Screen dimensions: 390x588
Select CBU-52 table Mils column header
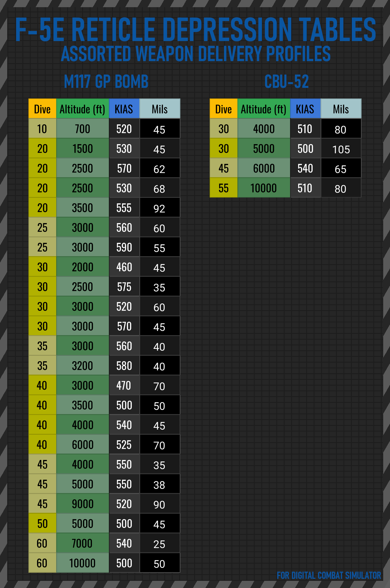coord(341,109)
